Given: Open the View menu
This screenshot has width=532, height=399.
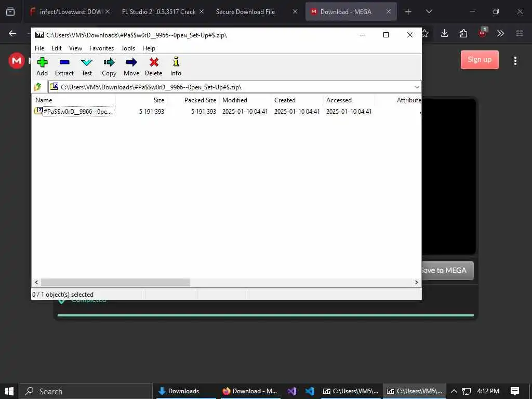Looking at the screenshot, I should click(x=75, y=48).
